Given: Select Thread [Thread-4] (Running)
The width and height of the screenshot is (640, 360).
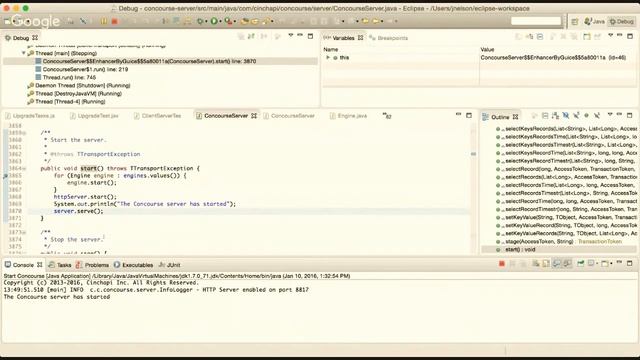Looking at the screenshot, I should (x=70, y=102).
